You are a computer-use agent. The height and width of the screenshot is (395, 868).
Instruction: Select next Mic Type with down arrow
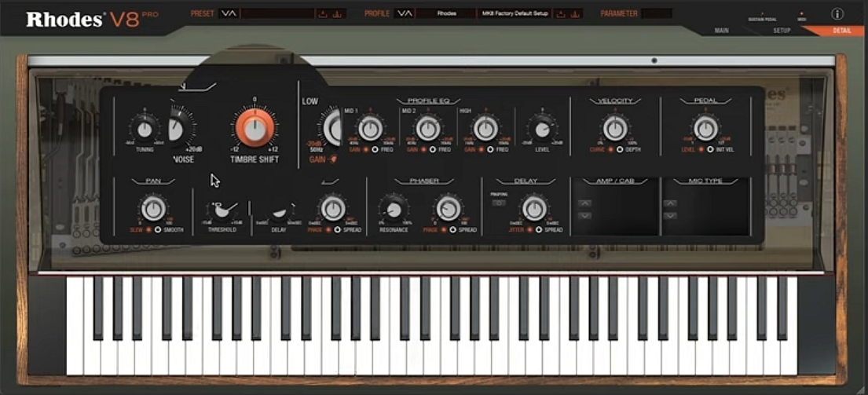click(x=670, y=216)
